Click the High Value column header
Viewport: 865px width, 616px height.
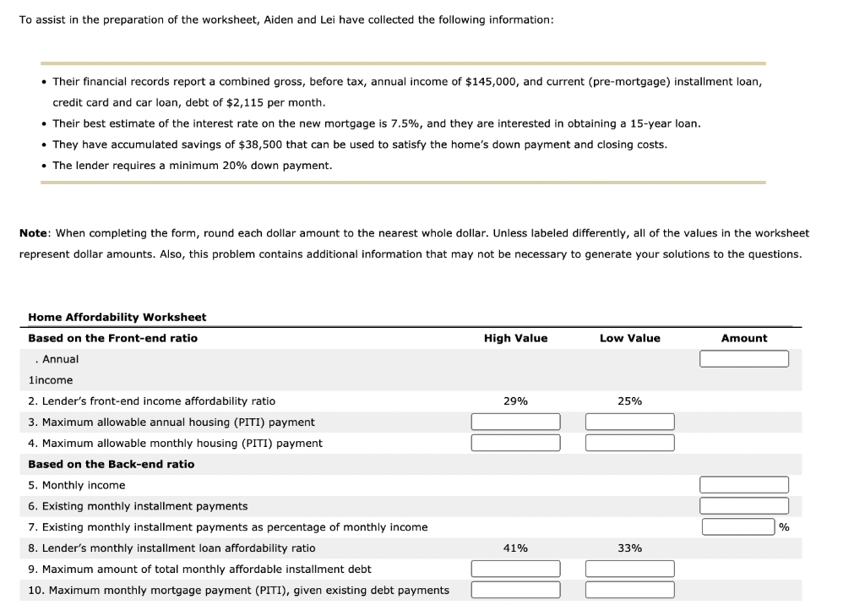[x=515, y=337]
